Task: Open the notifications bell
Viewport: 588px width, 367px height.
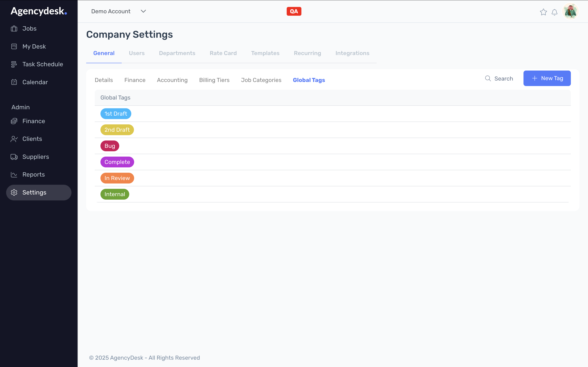Action: [555, 12]
